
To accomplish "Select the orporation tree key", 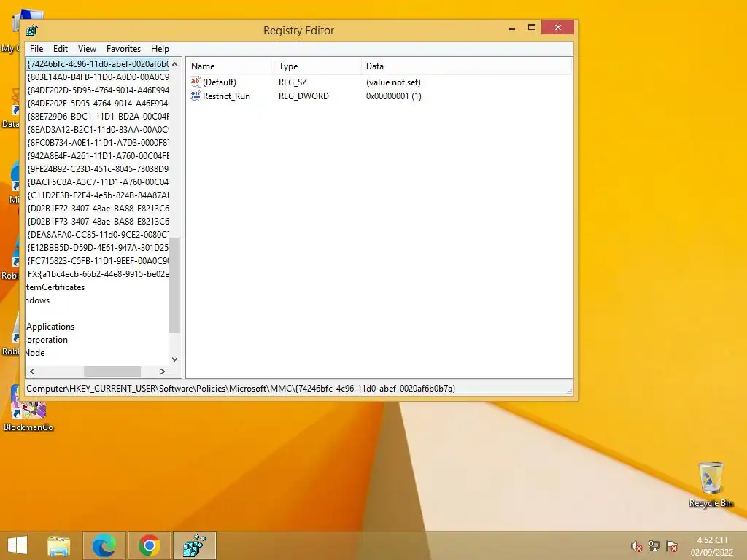I will coord(47,340).
